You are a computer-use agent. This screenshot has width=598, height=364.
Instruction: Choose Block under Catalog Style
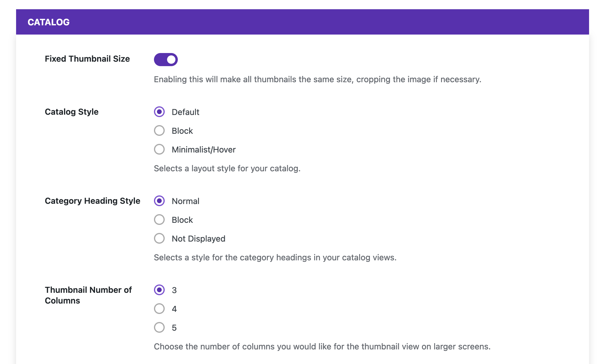click(x=159, y=130)
